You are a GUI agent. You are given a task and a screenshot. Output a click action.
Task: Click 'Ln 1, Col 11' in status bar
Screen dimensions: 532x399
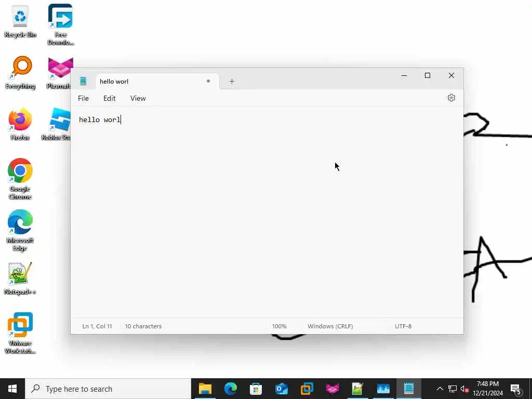click(x=97, y=326)
